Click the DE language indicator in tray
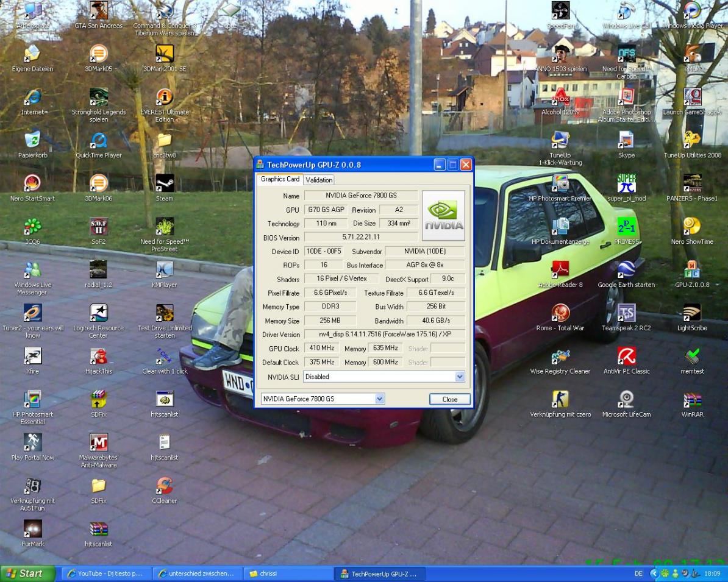This screenshot has height=582, width=728. [638, 574]
